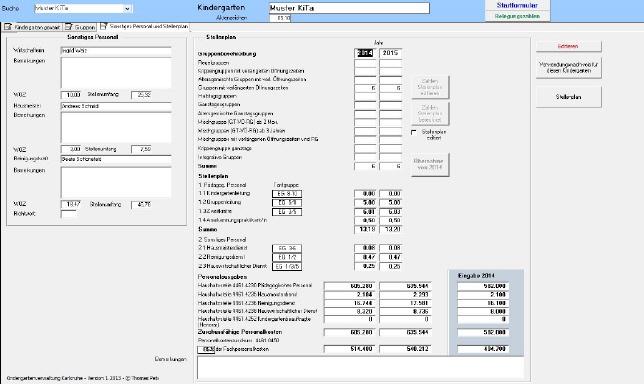
Task: Select the Sonstiges Personal und Stellenplan tab
Action: (144, 26)
